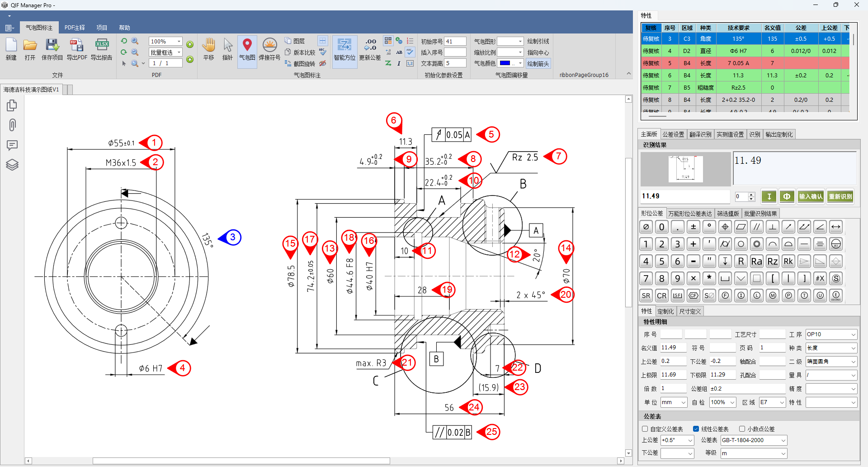Save the project with 保存项目
868x467 pixels.
click(x=52, y=49)
